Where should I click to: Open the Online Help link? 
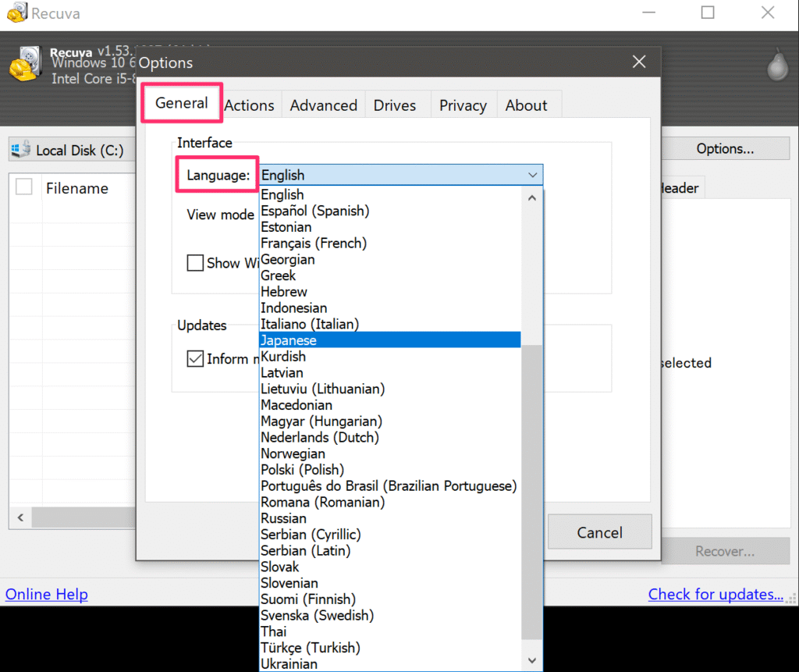pos(46,594)
